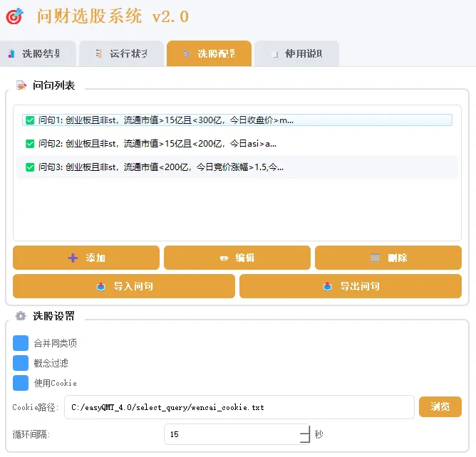Viewport: 476px width, 457px height.
Task: Switch to the 运行状态 tab
Action: 121,53
